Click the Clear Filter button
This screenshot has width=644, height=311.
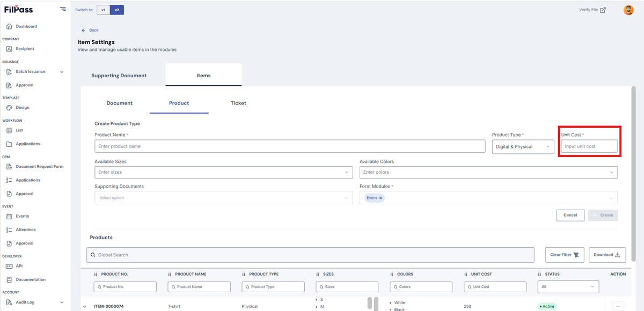[x=565, y=255]
